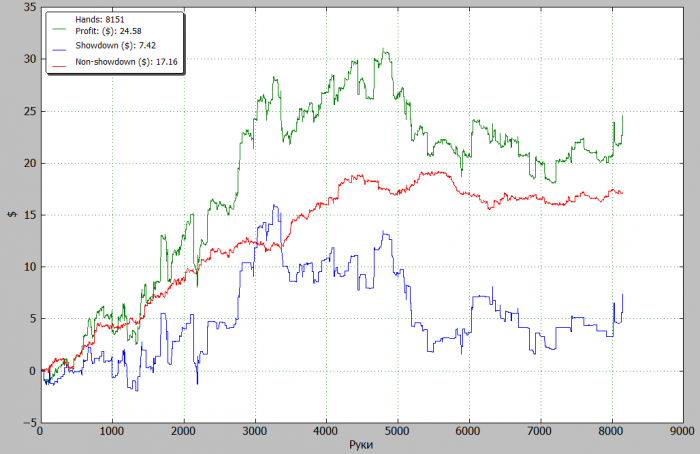This screenshot has height=454, width=700.
Task: Click the red line sample in the legend
Action: (x=59, y=66)
